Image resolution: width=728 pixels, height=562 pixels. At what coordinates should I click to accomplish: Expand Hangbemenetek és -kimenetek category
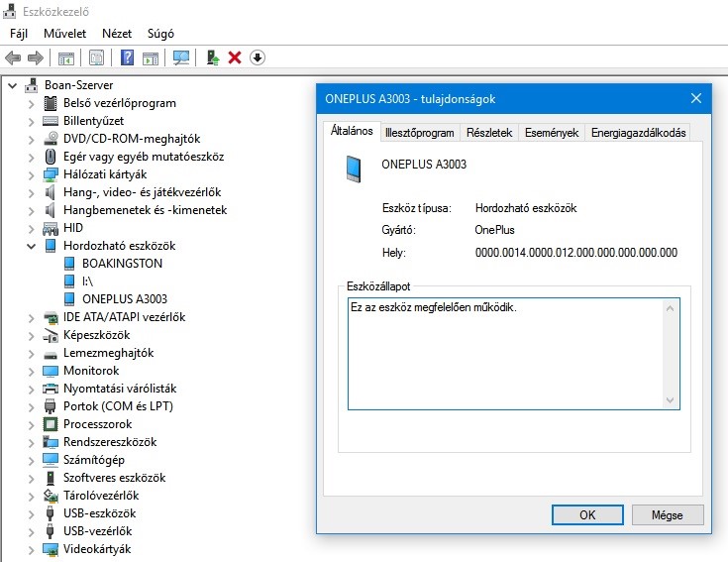pyautogui.click(x=31, y=211)
